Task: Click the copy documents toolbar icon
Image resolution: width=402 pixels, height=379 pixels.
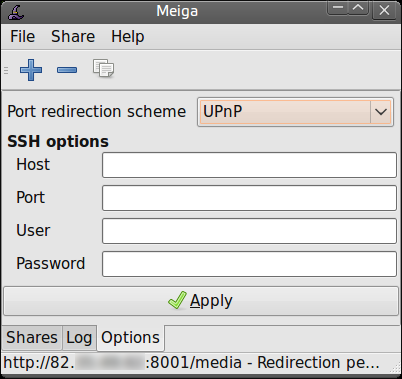Action: [x=103, y=68]
